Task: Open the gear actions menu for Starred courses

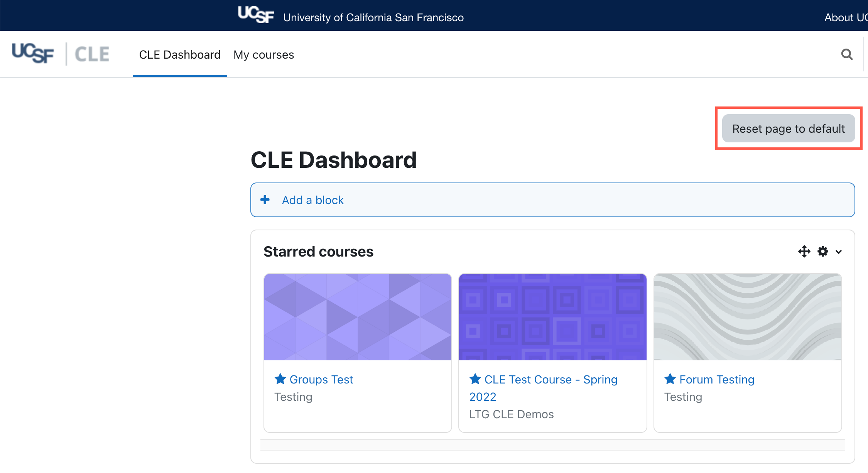Action: [822, 252]
